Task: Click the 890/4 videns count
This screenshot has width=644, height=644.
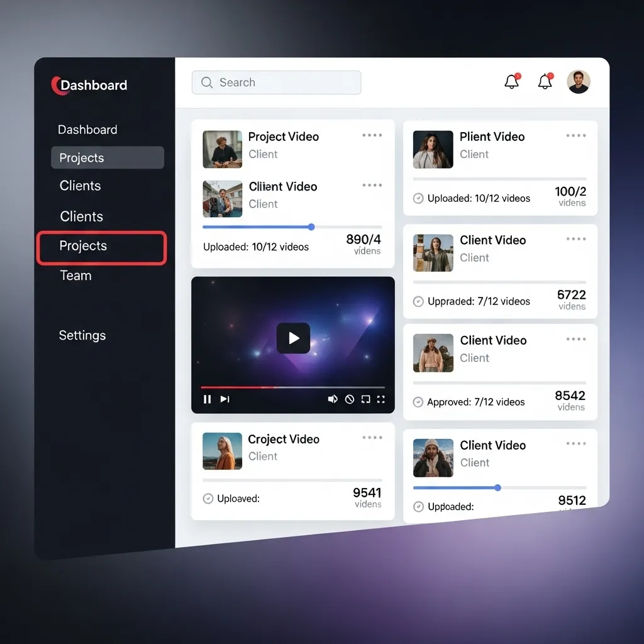Action: [x=364, y=245]
